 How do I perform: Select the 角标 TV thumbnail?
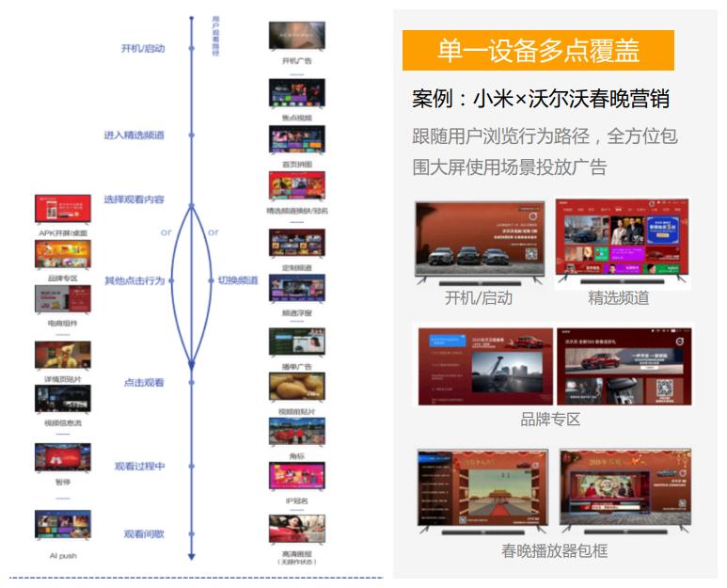(x=297, y=432)
